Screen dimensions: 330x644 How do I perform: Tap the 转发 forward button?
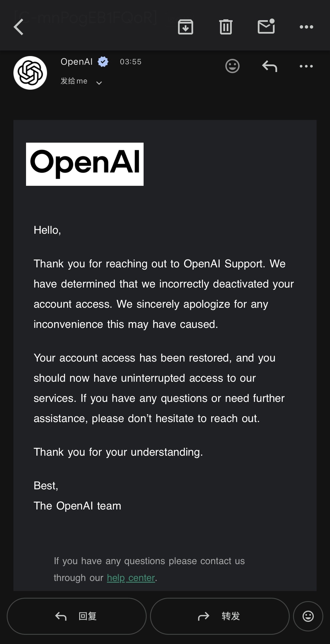pyautogui.click(x=220, y=616)
